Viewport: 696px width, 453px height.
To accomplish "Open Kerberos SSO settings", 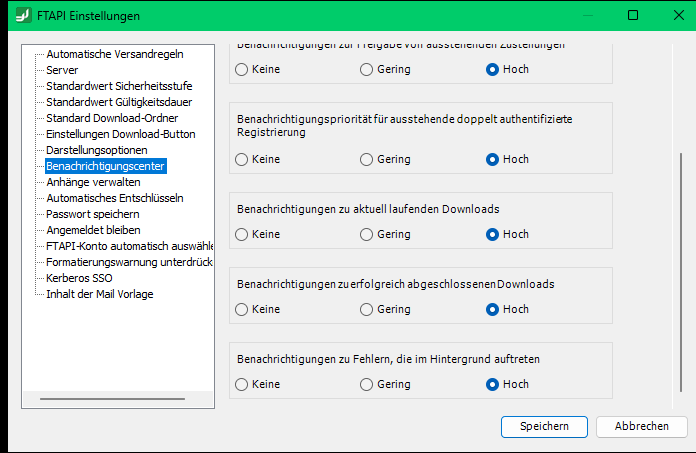I will (79, 278).
